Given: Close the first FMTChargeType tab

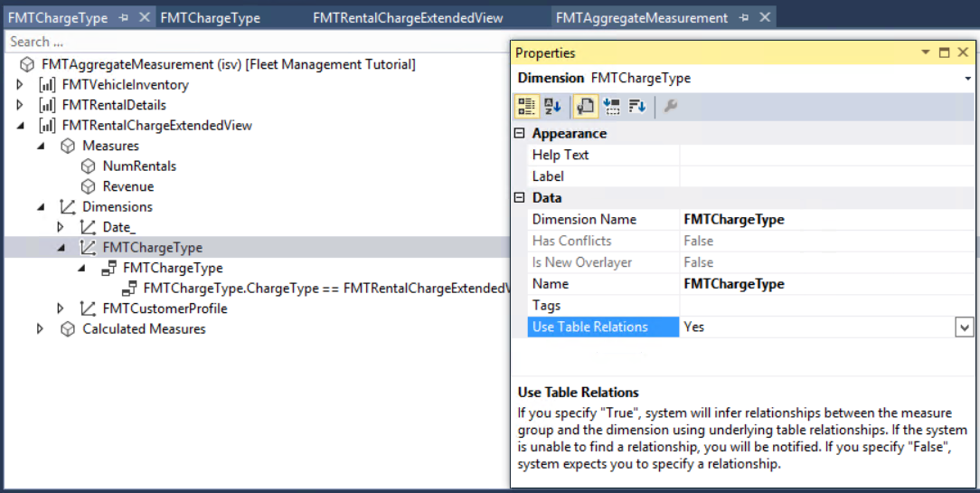Looking at the screenshot, I should (x=145, y=17).
